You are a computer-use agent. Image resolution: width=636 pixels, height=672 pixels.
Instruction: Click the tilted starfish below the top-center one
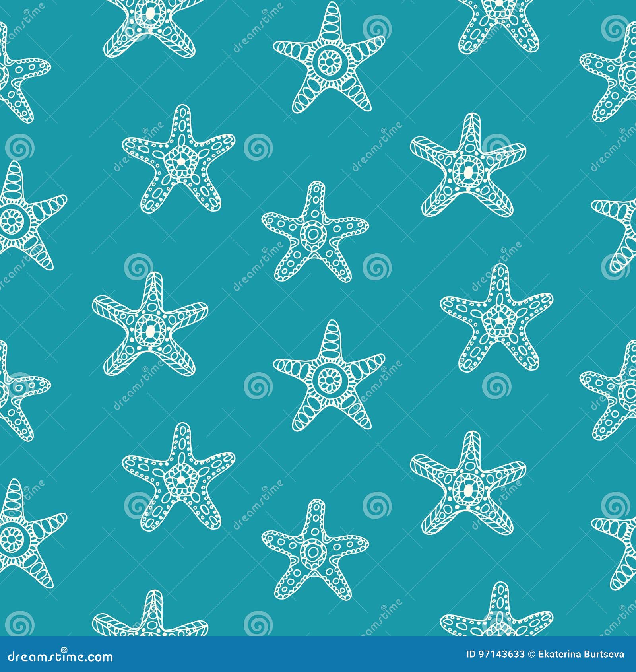314,235
